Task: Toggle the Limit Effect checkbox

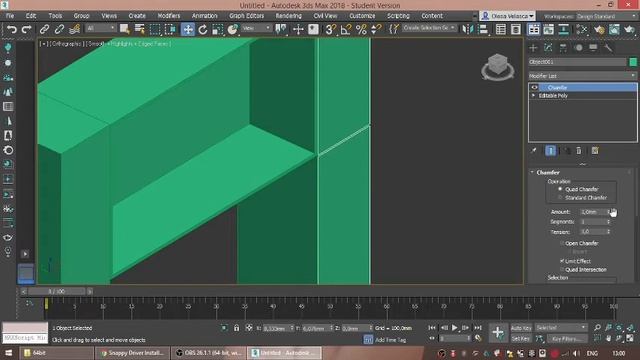Action: [562, 261]
